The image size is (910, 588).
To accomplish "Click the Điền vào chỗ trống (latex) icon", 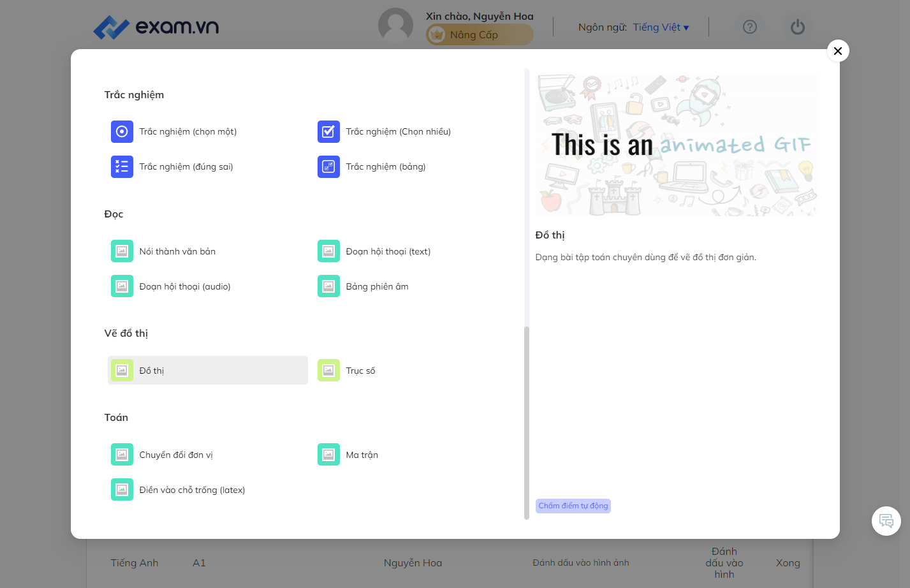I will point(122,490).
